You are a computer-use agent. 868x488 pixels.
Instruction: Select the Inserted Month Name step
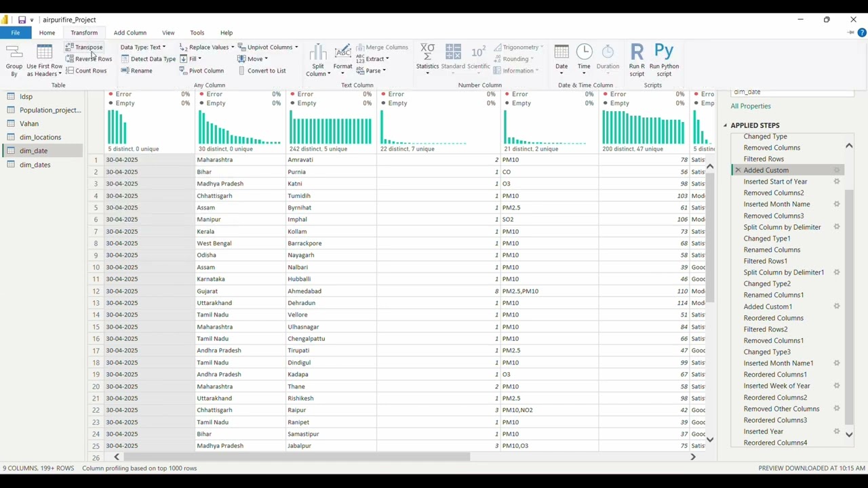[x=776, y=204]
